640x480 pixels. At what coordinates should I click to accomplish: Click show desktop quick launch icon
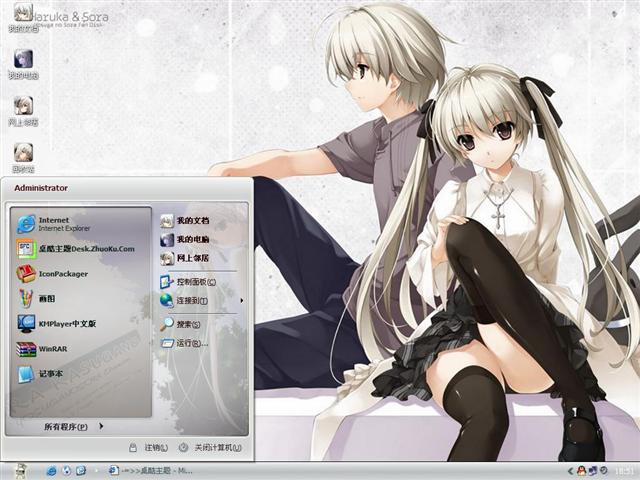tap(81, 471)
